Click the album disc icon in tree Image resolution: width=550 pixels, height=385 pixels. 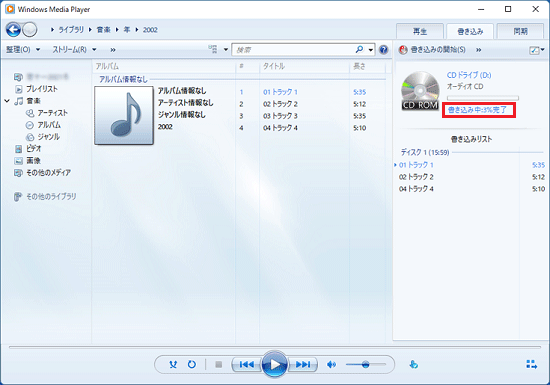click(x=30, y=125)
